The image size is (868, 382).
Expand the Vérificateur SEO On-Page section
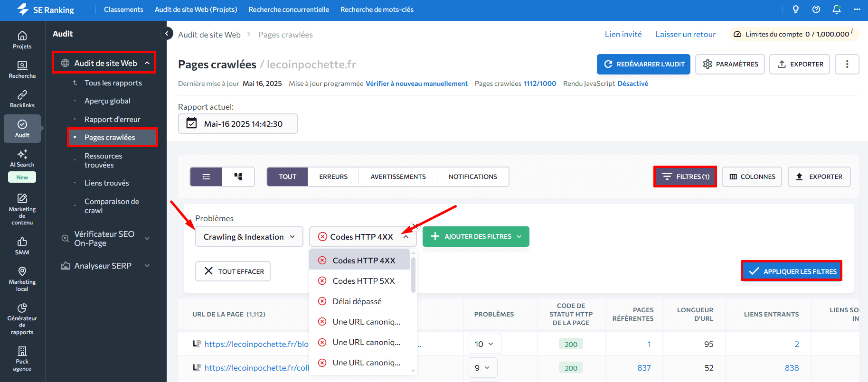click(147, 238)
